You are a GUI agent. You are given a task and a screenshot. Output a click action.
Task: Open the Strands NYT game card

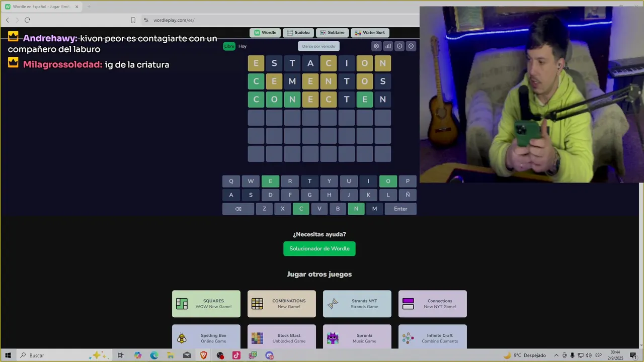tap(357, 304)
